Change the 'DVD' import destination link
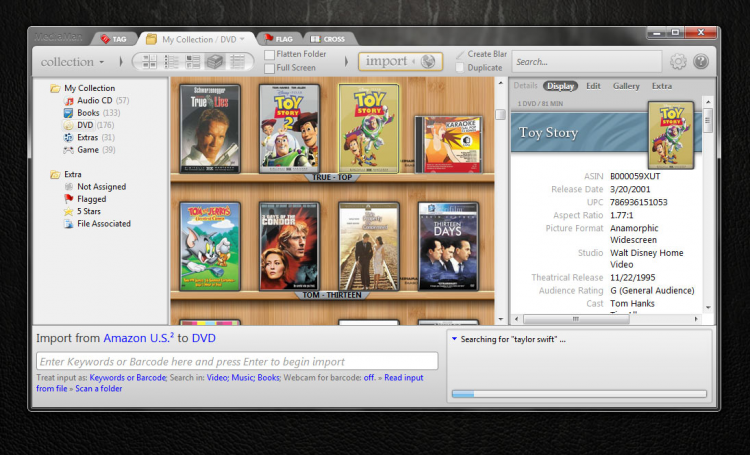This screenshot has height=455, width=750. [x=204, y=338]
